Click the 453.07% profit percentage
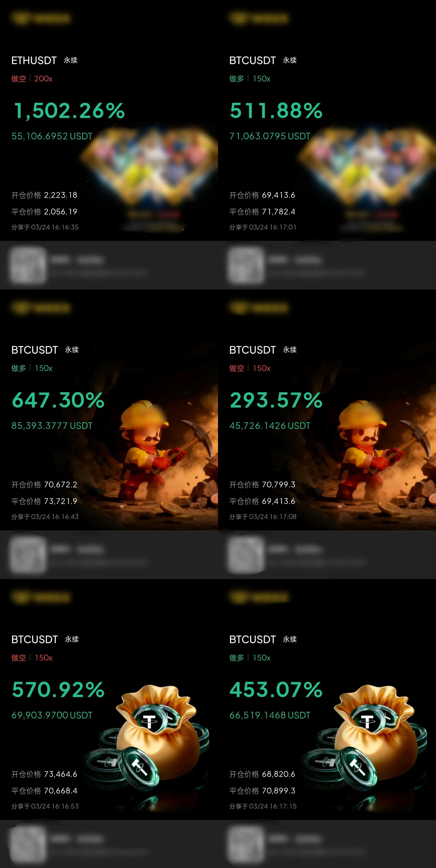Viewport: 436px width, 868px height. (x=276, y=689)
